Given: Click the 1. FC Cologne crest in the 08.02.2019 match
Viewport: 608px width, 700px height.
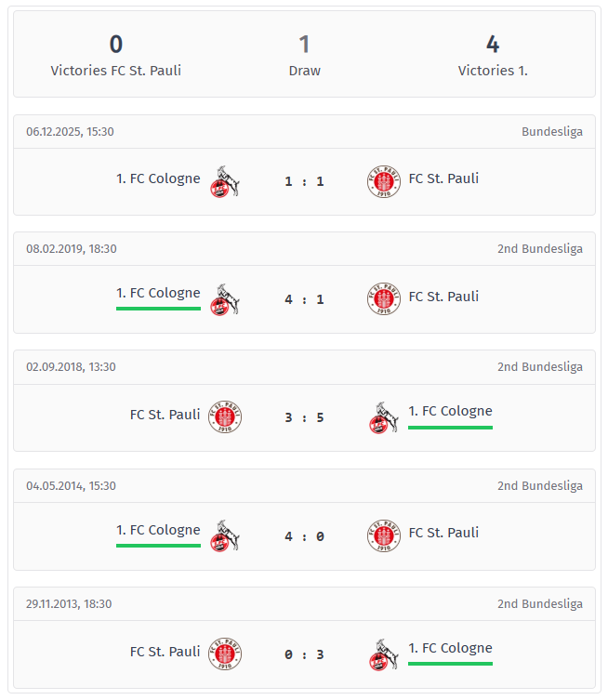Looking at the screenshot, I should pos(224,299).
